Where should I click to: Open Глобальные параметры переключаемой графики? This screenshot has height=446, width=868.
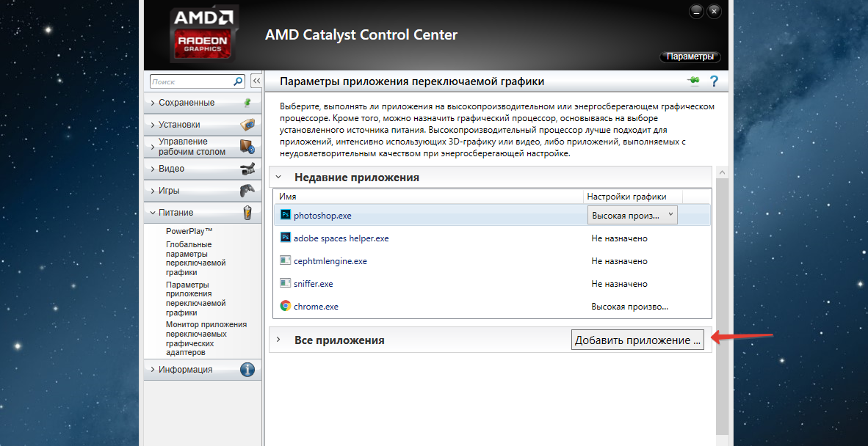pos(196,258)
